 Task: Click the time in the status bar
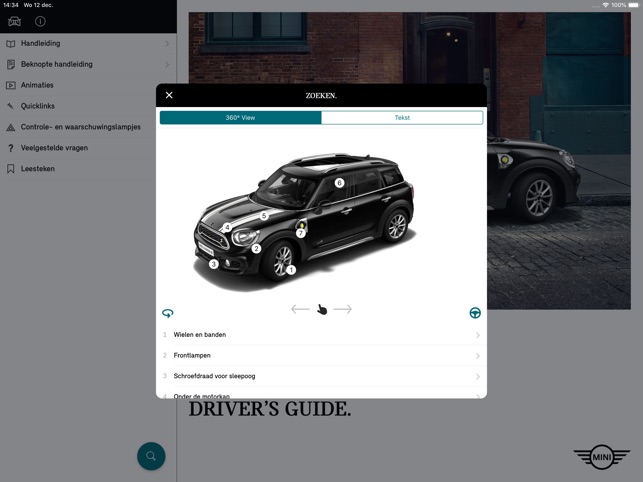(11, 5)
